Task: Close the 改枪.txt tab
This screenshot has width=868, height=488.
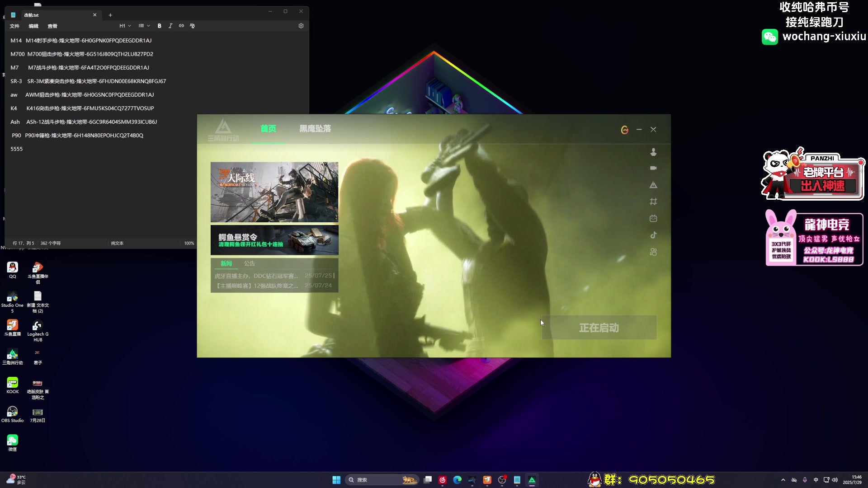Action: (94, 15)
